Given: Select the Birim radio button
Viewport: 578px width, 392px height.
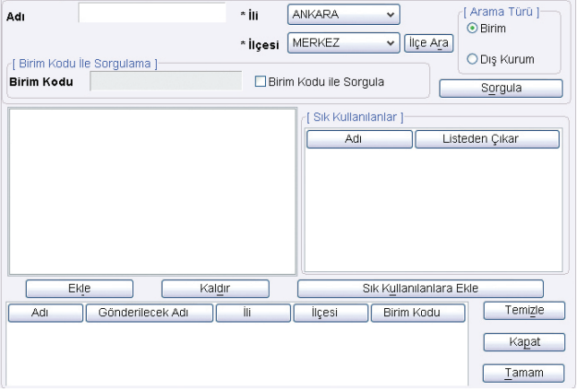Looking at the screenshot, I should pos(472,29).
